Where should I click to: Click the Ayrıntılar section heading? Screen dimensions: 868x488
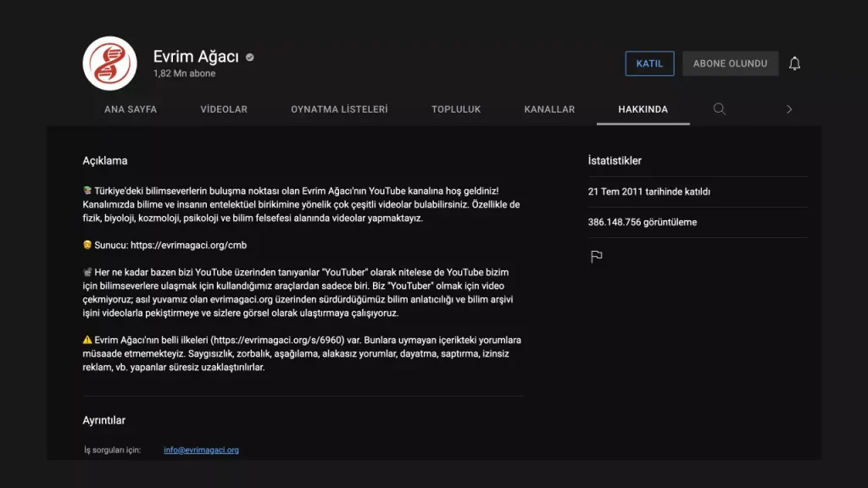click(104, 420)
